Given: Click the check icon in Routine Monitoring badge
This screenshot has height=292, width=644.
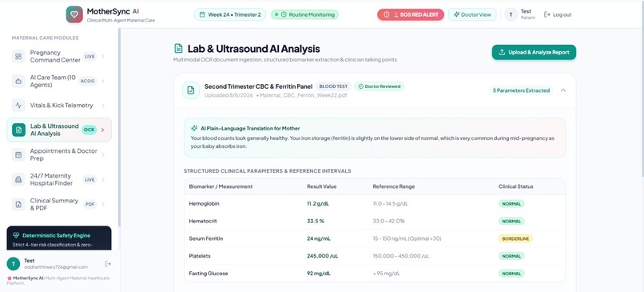Looking at the screenshot, I should point(284,14).
